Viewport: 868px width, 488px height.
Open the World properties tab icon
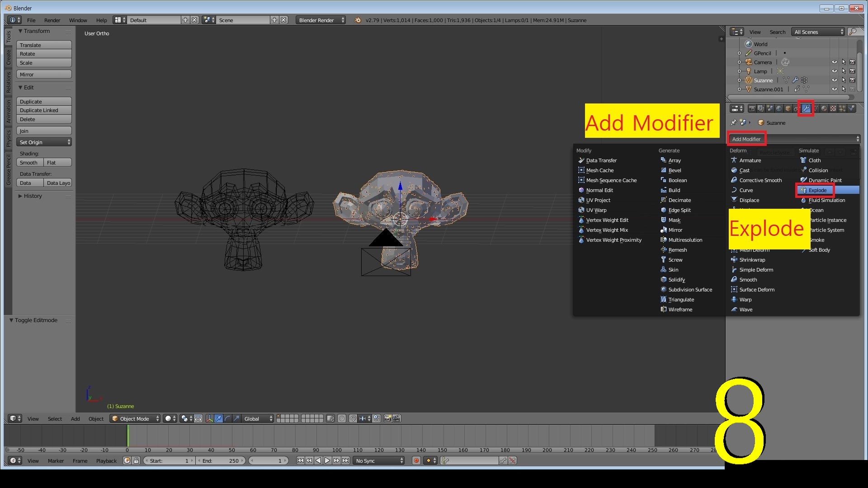pyautogui.click(x=779, y=108)
